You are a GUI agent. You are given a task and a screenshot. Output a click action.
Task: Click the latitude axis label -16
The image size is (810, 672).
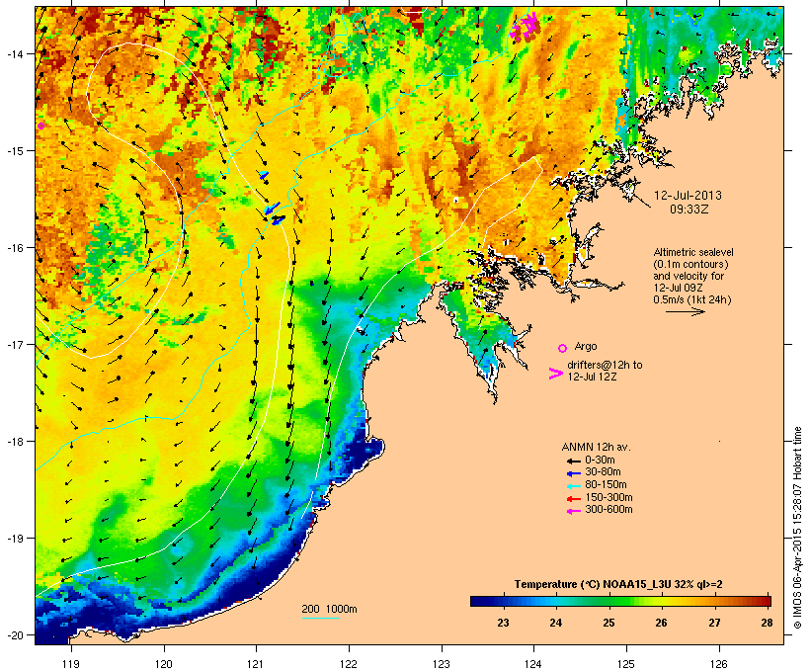coord(14,248)
